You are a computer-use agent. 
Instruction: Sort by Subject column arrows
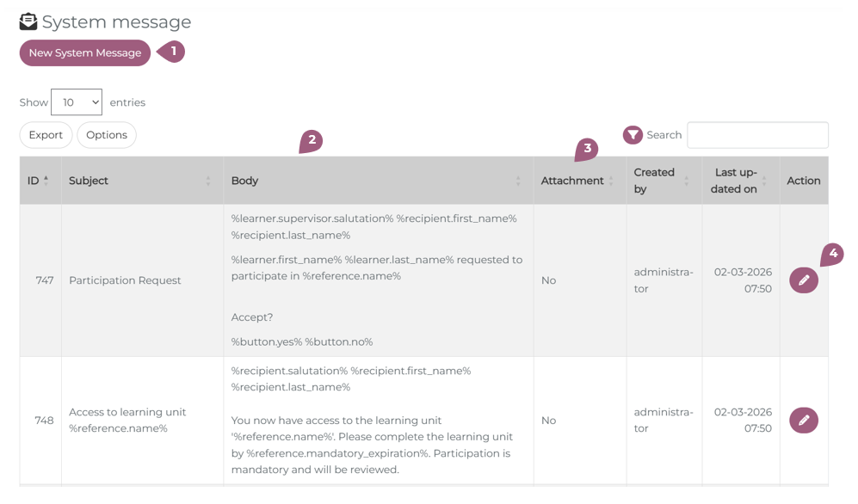click(x=208, y=181)
